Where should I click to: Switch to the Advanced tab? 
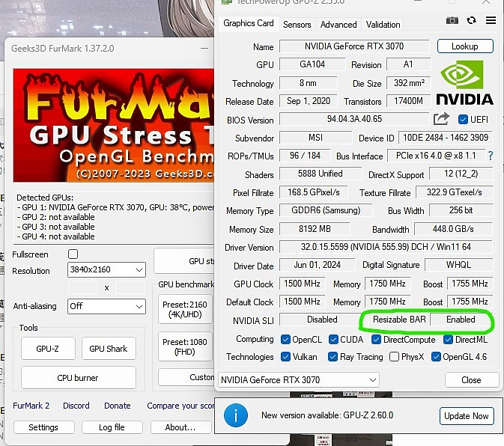[x=338, y=25]
